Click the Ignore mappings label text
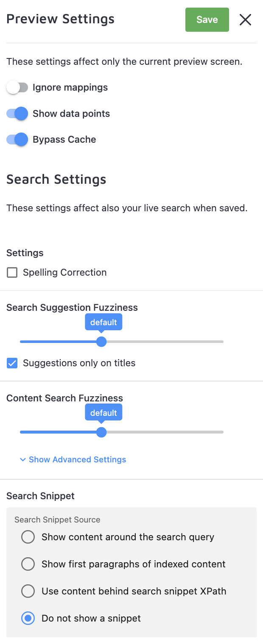263x644 pixels. pos(70,88)
